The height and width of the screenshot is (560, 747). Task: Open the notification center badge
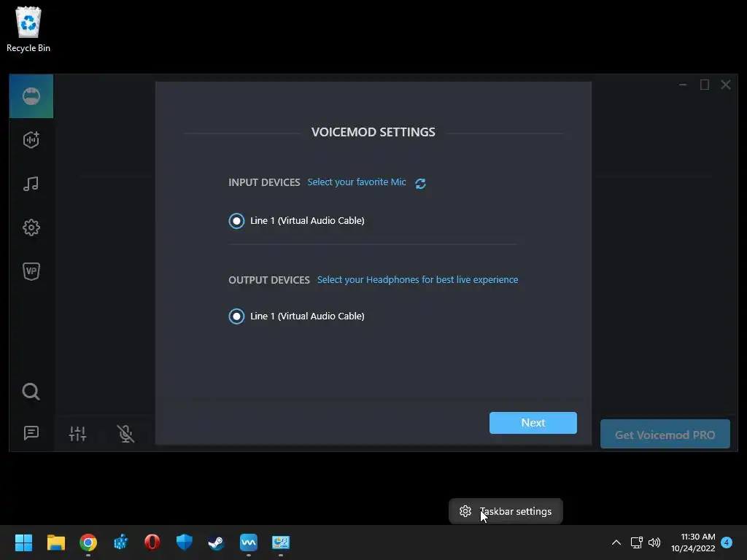(727, 542)
